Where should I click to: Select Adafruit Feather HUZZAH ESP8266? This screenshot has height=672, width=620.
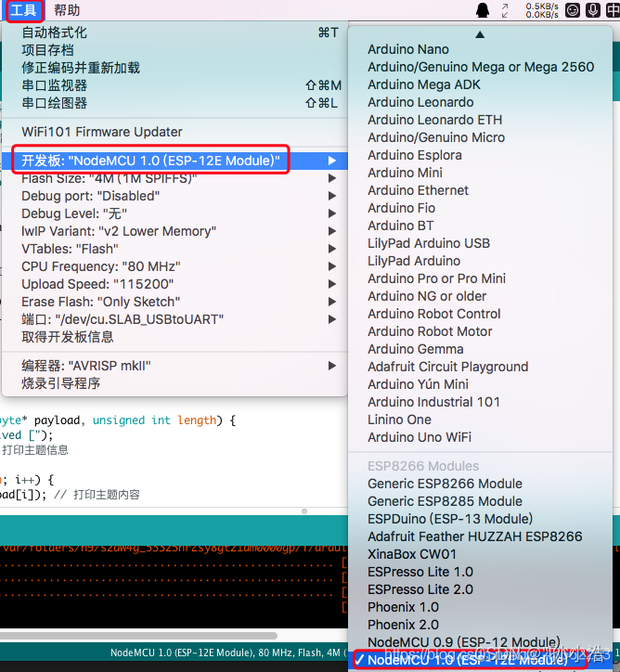coord(481,536)
